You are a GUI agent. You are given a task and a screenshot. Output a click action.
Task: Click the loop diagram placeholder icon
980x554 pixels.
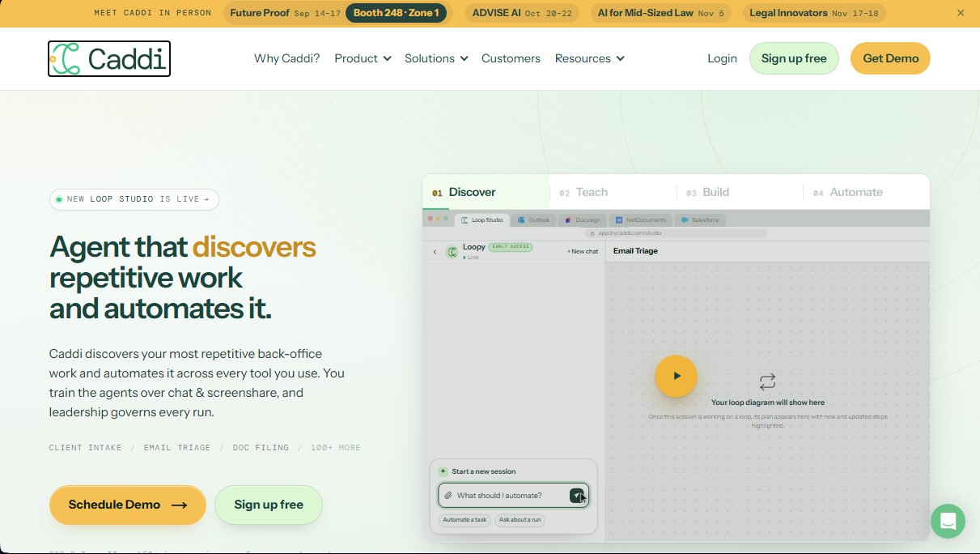click(x=767, y=381)
